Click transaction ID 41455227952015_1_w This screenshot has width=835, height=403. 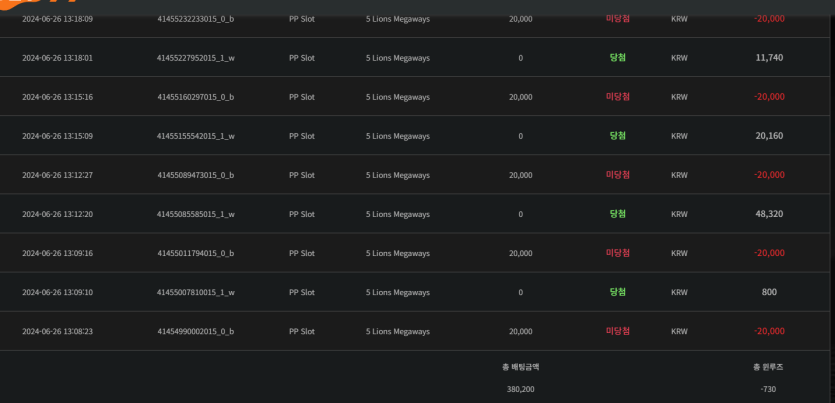[x=195, y=58]
